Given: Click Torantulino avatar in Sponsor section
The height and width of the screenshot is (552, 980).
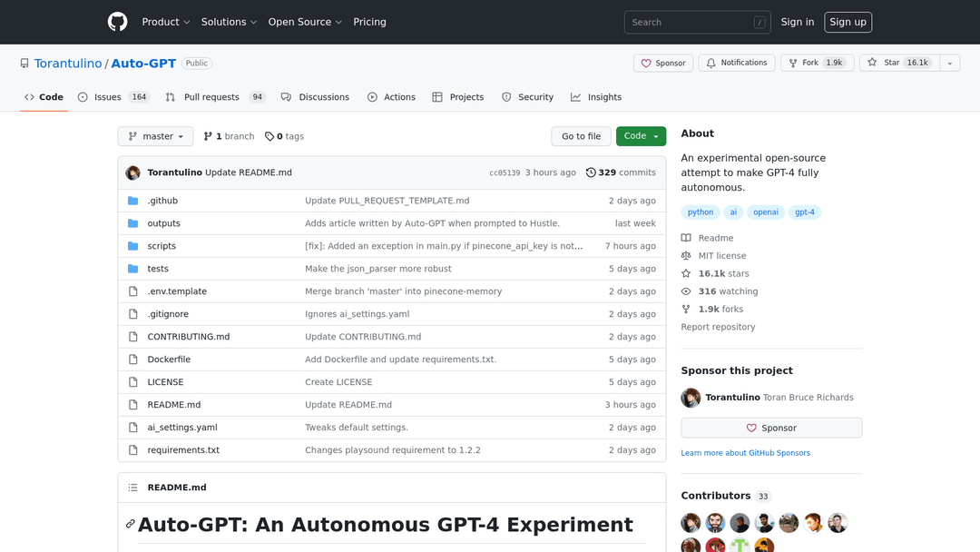Looking at the screenshot, I should [x=691, y=398].
